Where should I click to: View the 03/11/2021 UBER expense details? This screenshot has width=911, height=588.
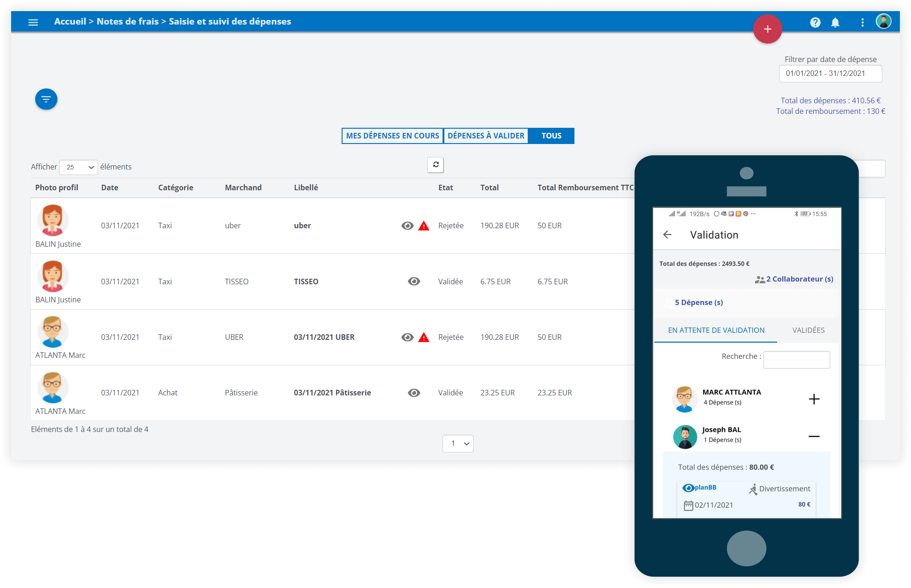coord(407,337)
